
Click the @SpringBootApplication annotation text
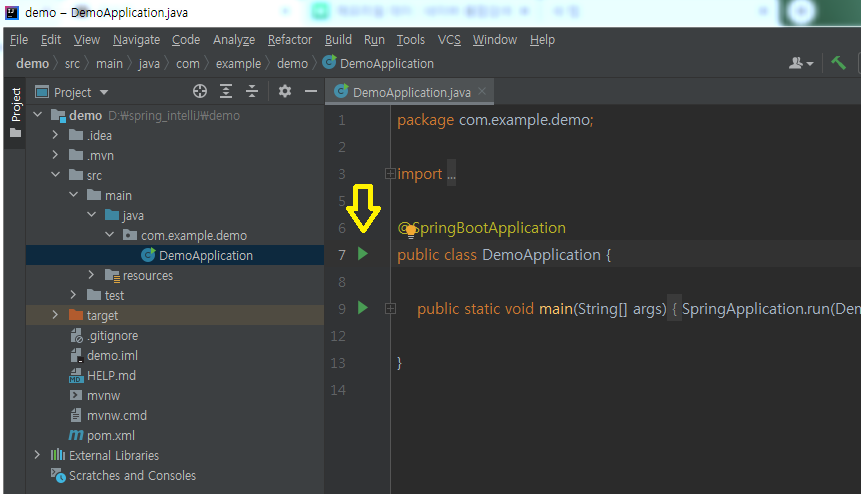pyautogui.click(x=482, y=228)
